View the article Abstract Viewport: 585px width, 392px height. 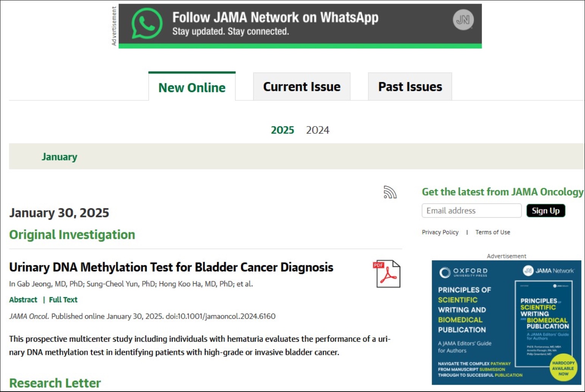click(23, 300)
